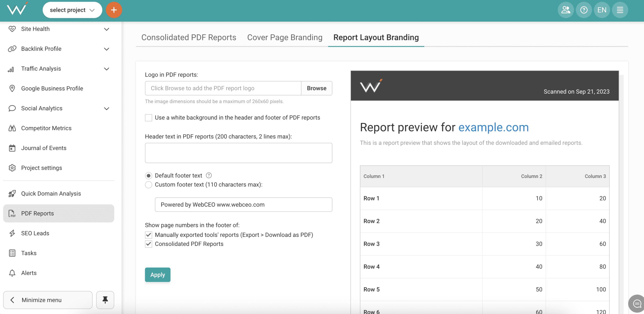The height and width of the screenshot is (314, 644).
Task: Add a new project with plus button
Action: pos(114,10)
